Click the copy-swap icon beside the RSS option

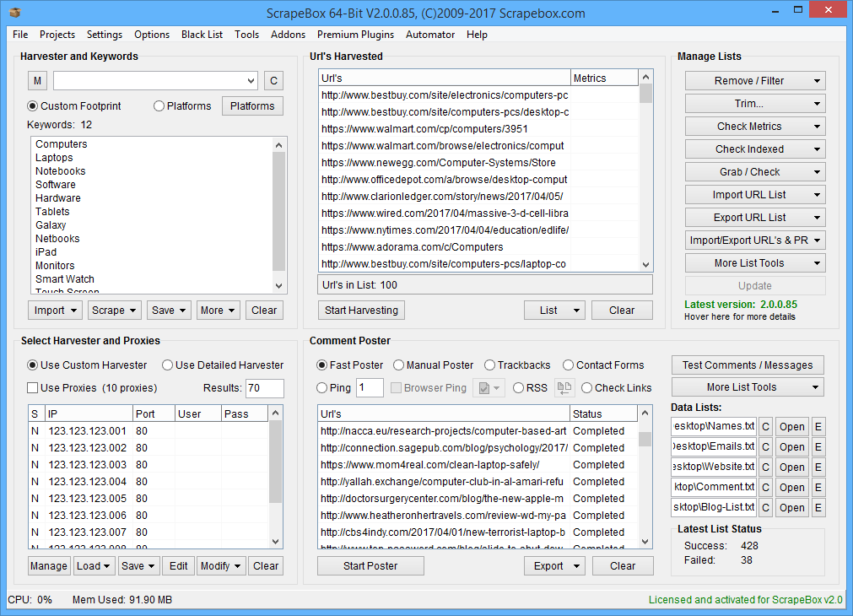pyautogui.click(x=564, y=387)
